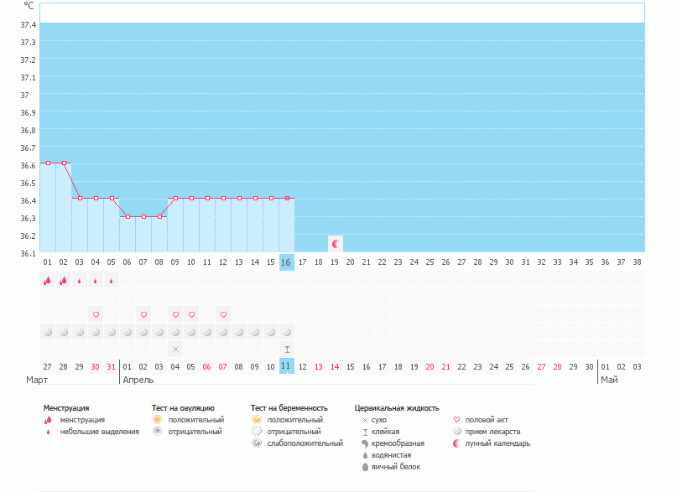Click the heart icon on cycle day 04
This screenshot has width=677, height=492.
point(95,314)
